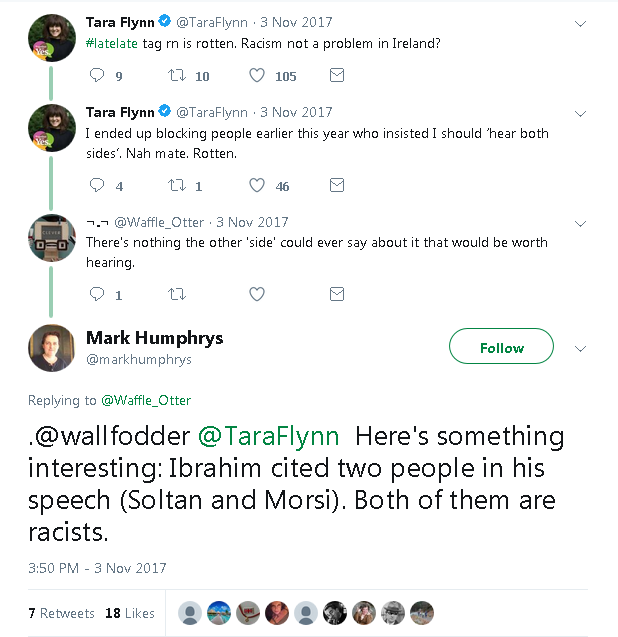Image resolution: width=618 pixels, height=637 pixels.
Task: Open the @TaraFlynn mention in the main tweet
Action: coord(270,437)
